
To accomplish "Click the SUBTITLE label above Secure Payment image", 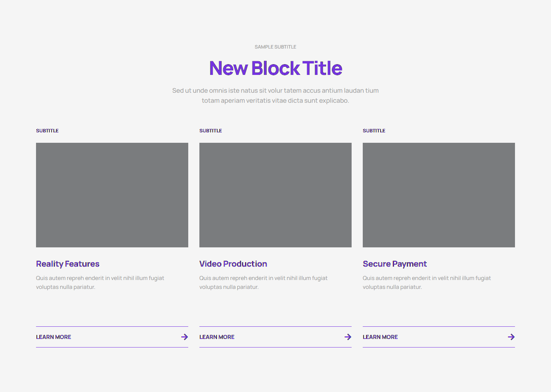I will [374, 131].
